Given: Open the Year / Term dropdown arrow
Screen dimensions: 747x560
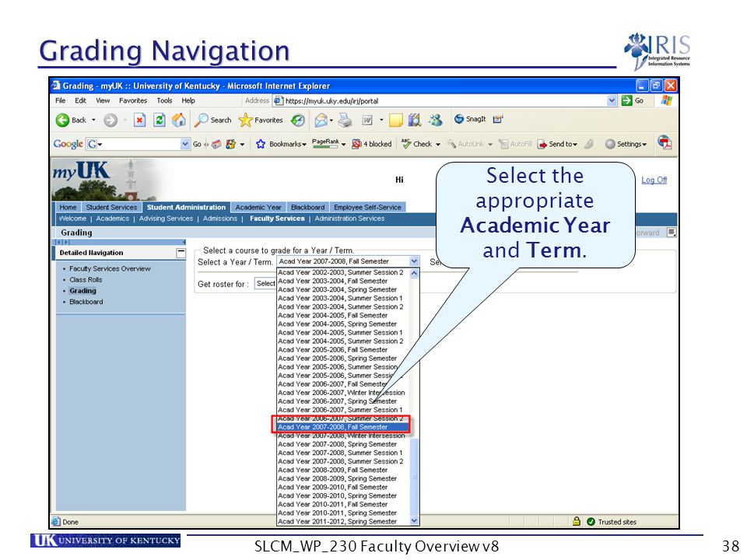Looking at the screenshot, I should 414,261.
